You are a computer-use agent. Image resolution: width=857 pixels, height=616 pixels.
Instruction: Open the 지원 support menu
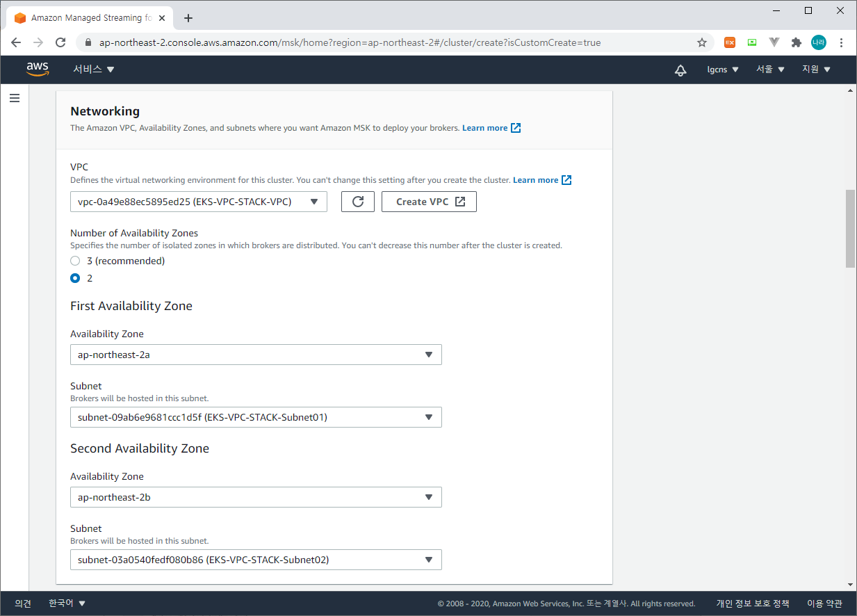click(x=816, y=70)
